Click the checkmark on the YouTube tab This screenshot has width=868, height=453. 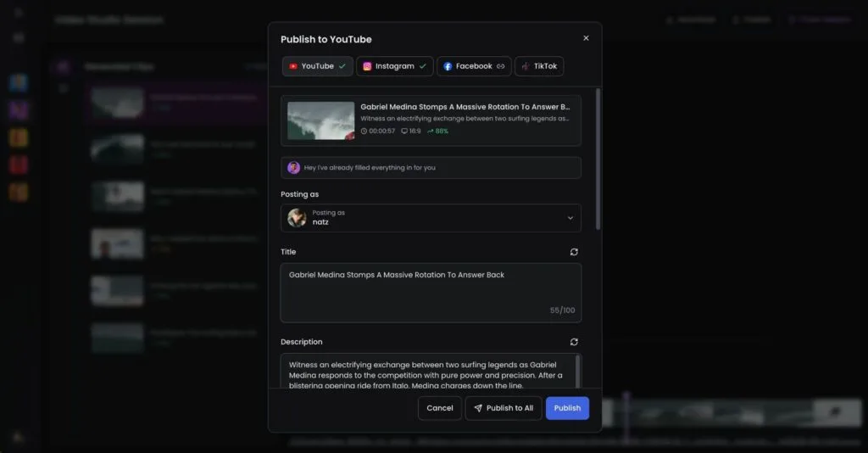342,66
